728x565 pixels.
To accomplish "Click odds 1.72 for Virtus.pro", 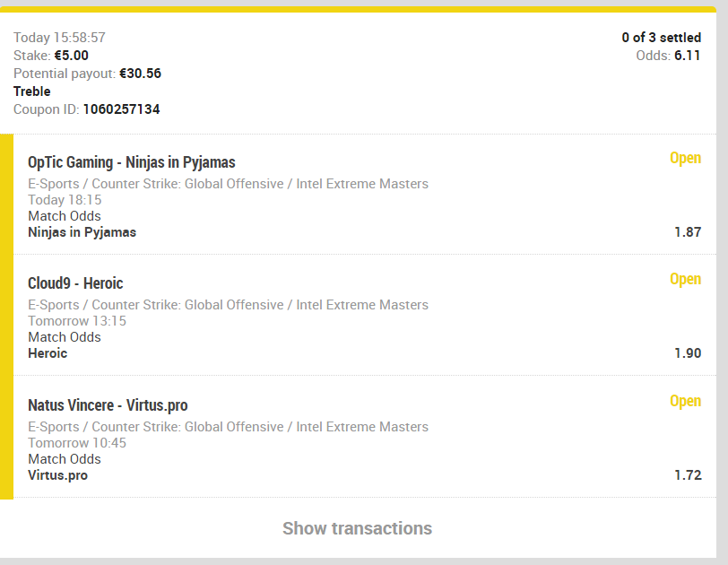I will pyautogui.click(x=688, y=475).
